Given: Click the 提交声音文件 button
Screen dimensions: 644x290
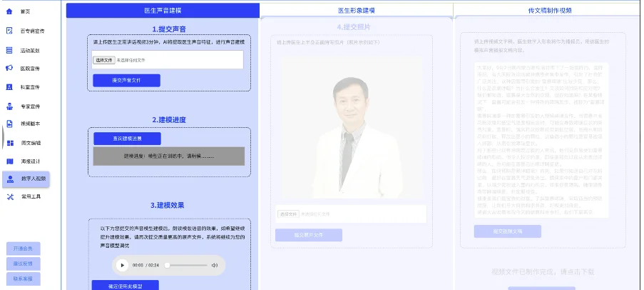Looking at the screenshot, I should tap(126, 81).
